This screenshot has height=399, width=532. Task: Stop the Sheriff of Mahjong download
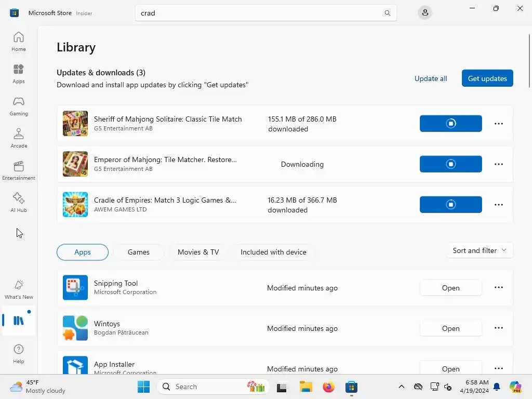click(x=450, y=124)
